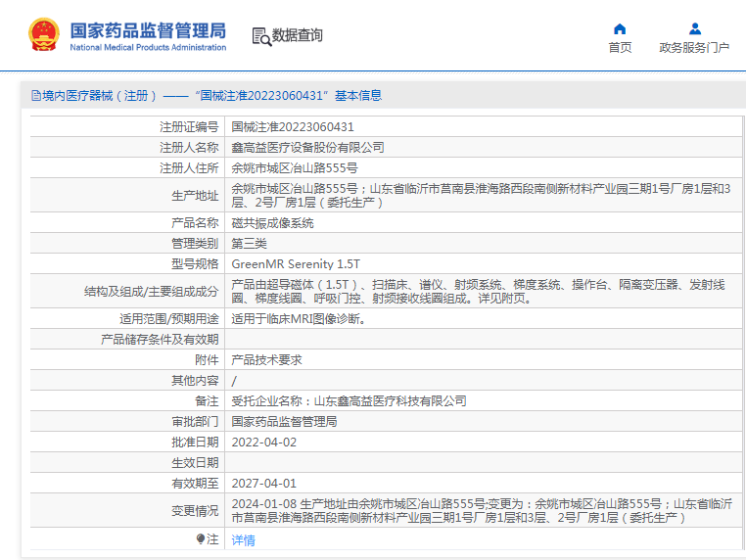
Task: Click the 首页 home icon
Action: point(620,29)
